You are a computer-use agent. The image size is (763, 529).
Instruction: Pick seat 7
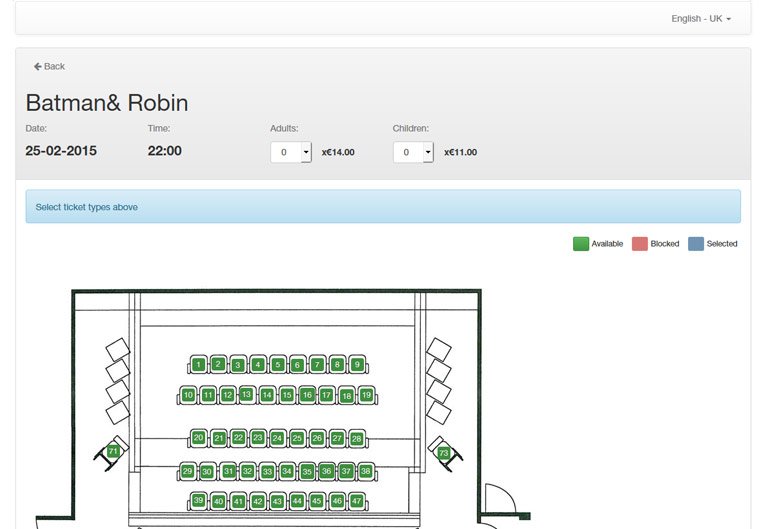point(317,364)
